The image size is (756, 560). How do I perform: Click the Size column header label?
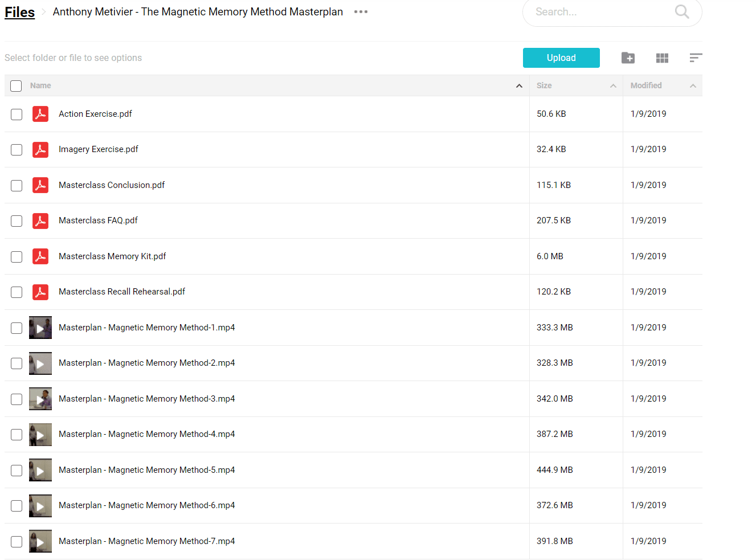(544, 85)
